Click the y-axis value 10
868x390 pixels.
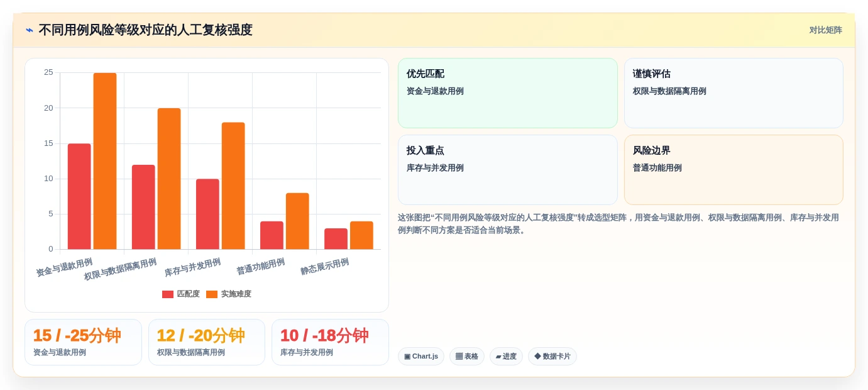point(48,179)
